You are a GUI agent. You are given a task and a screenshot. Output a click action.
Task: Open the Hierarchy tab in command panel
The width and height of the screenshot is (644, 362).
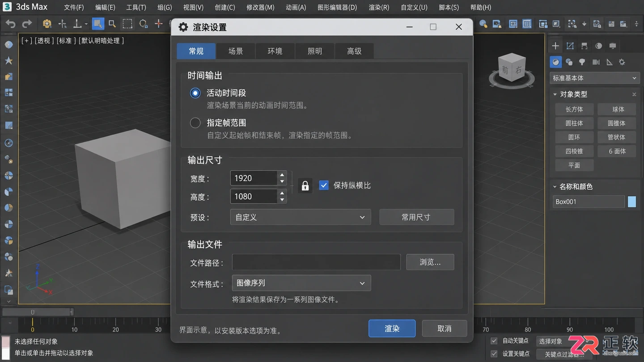coord(584,46)
